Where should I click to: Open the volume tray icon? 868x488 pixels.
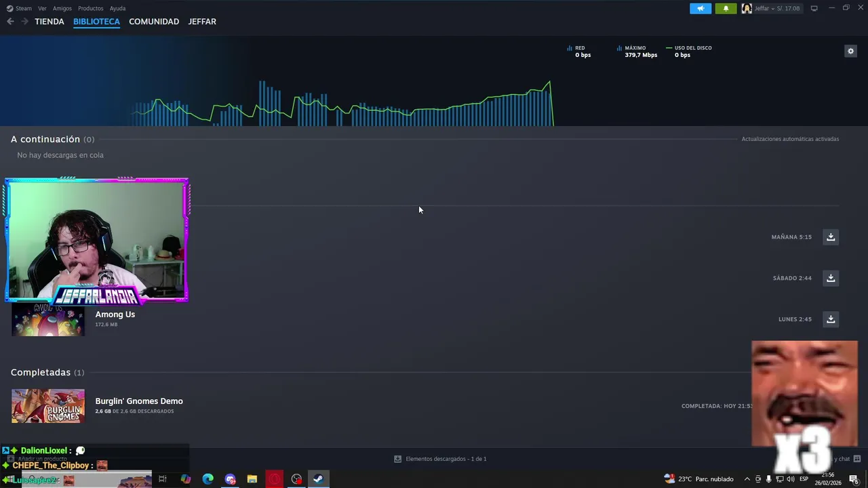tap(790, 479)
